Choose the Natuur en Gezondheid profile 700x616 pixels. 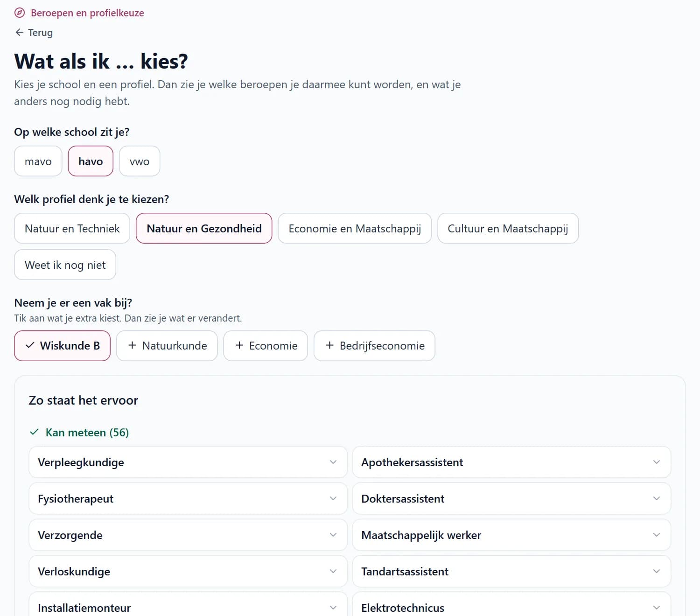[x=204, y=228]
